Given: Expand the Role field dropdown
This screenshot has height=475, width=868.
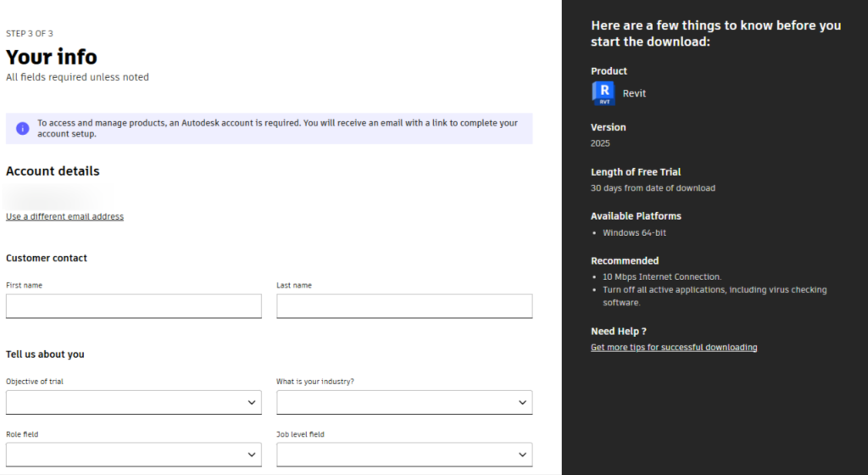Looking at the screenshot, I should pyautogui.click(x=133, y=455).
